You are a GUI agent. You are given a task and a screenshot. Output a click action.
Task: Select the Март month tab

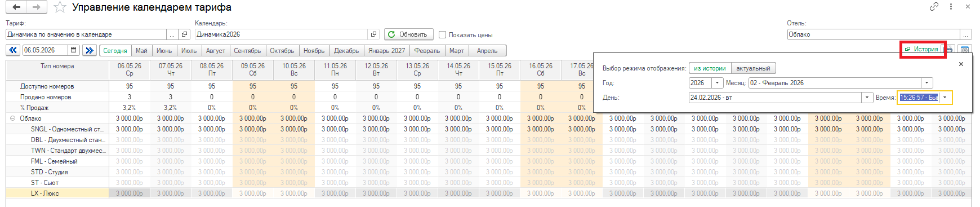[x=457, y=51]
